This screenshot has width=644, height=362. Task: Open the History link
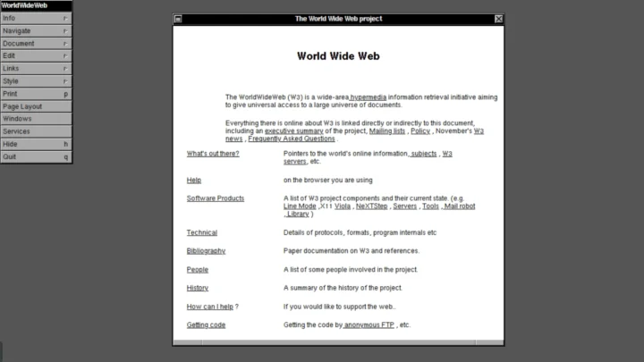click(198, 288)
